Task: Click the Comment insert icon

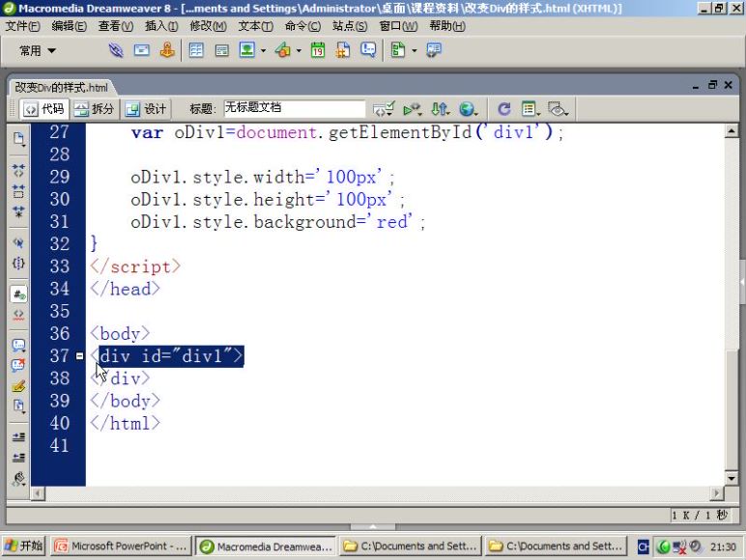Action: coord(368,50)
